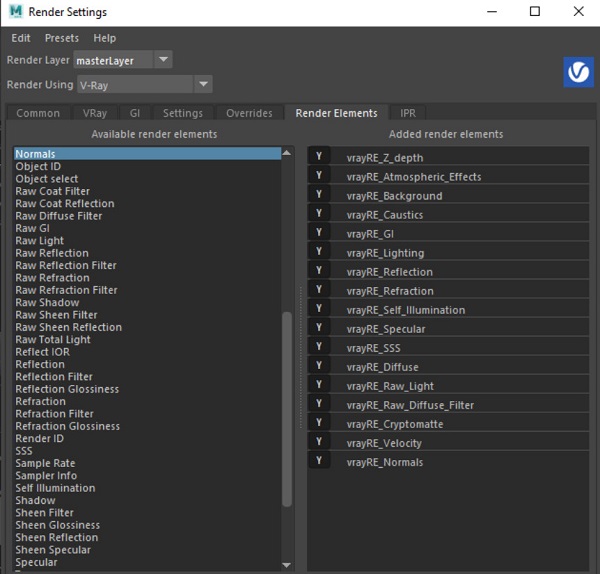Screen dimensions: 600x574
Task: Click the Maya application icon in title bar
Action: pos(16,12)
